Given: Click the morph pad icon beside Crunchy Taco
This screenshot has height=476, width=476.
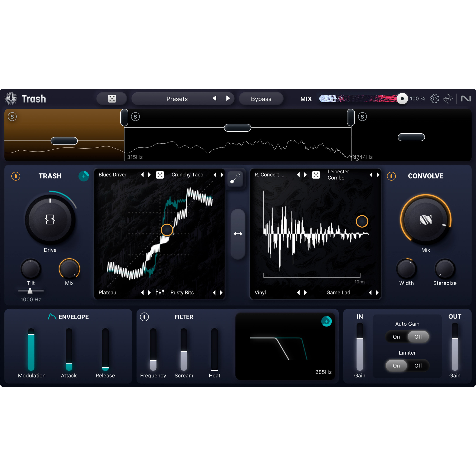Looking at the screenshot, I should (235, 179).
